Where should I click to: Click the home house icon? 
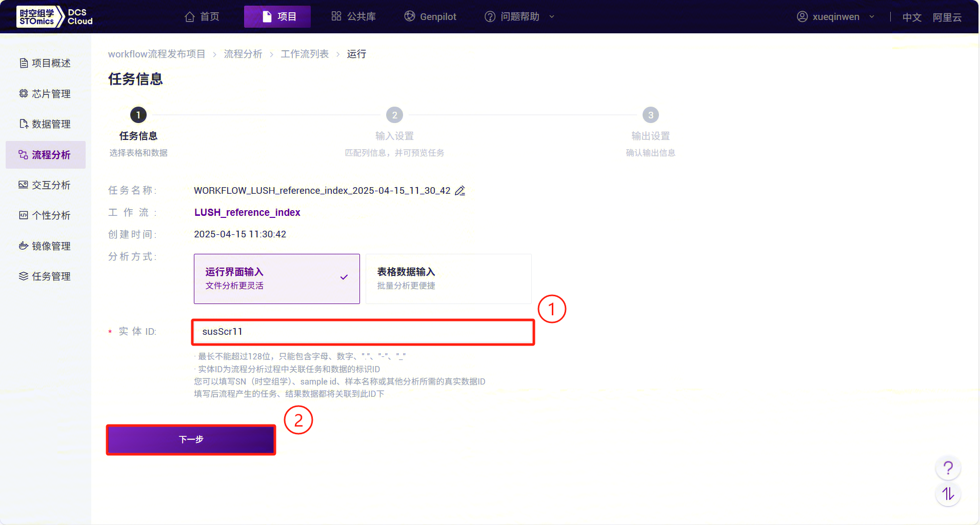190,17
